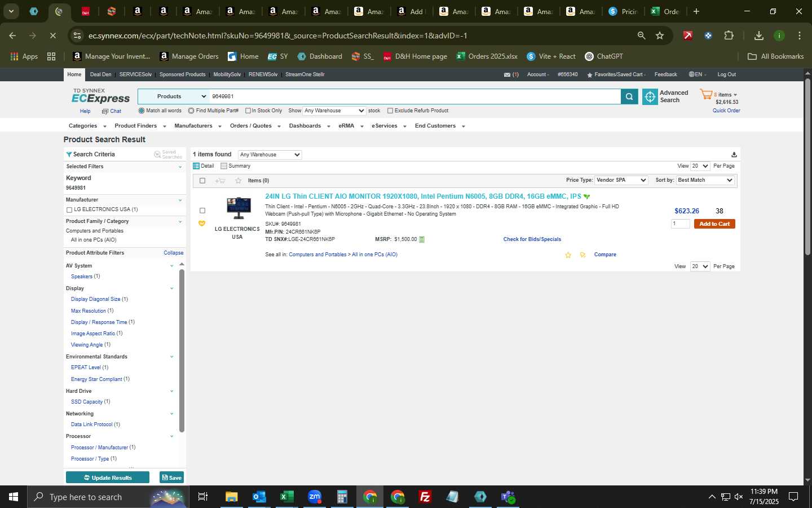Viewport: 812px width, 508px height.
Task: Save the search with the Save button
Action: click(171, 478)
